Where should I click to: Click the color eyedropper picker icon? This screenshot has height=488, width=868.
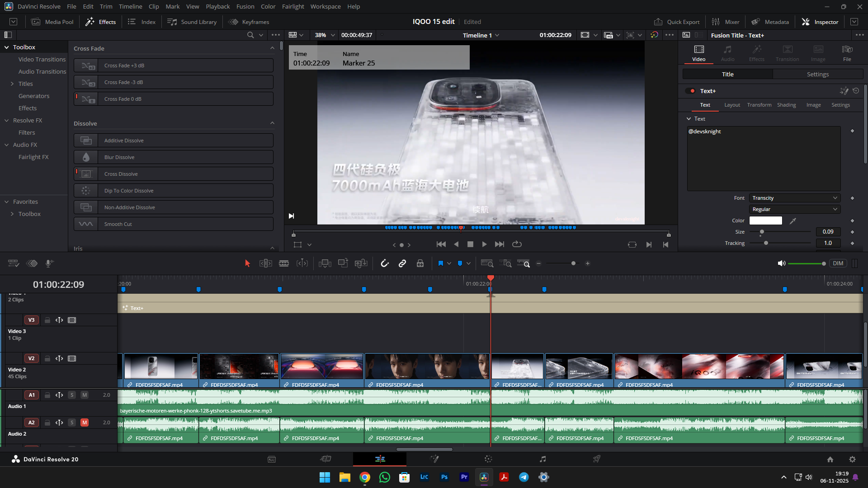pos(793,221)
